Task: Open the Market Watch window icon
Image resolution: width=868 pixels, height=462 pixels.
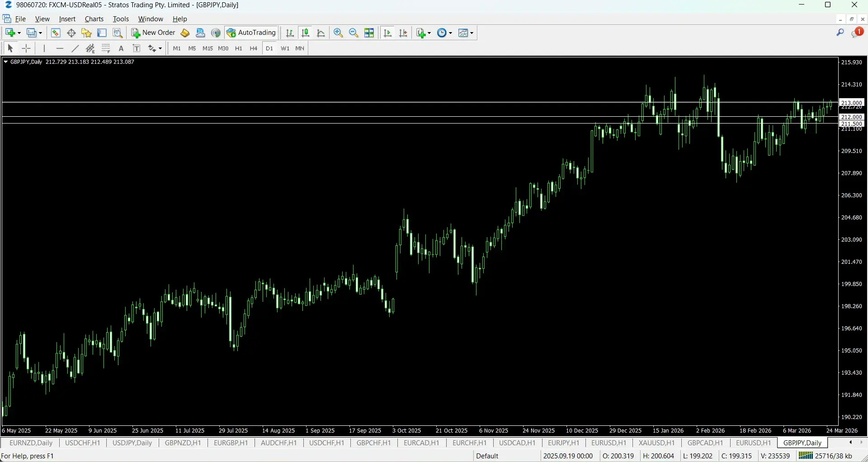Action: pyautogui.click(x=56, y=33)
